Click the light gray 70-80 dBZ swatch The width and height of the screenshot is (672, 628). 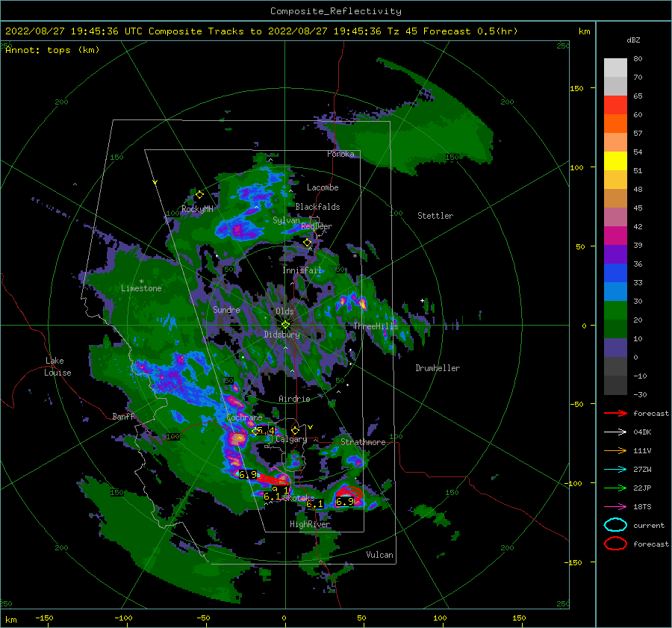point(615,68)
